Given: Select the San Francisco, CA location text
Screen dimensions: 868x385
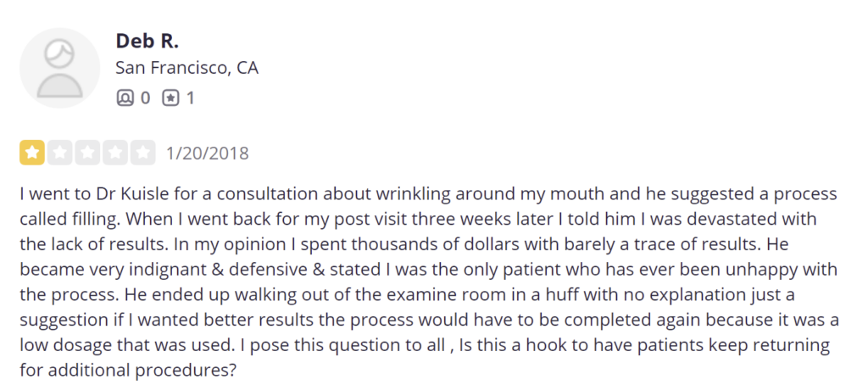Looking at the screenshot, I should (187, 68).
